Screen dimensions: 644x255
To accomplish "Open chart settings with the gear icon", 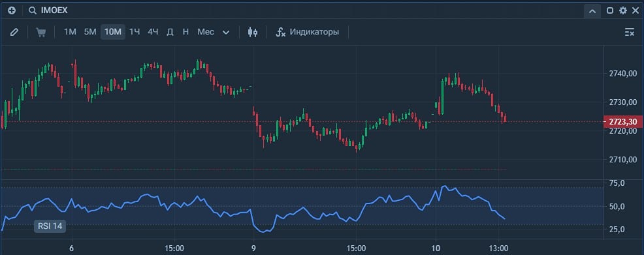I will pyautogui.click(x=623, y=11).
